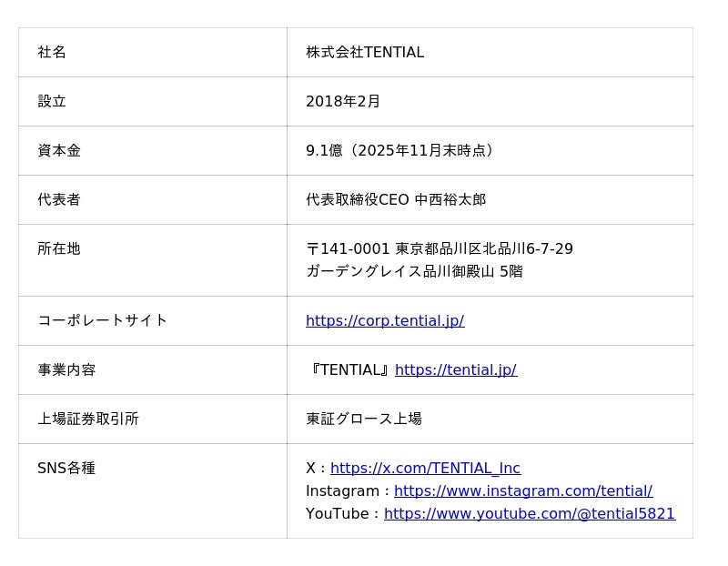The width and height of the screenshot is (728, 566).
Task: Click the 事業内容 row label
Action: tap(66, 370)
